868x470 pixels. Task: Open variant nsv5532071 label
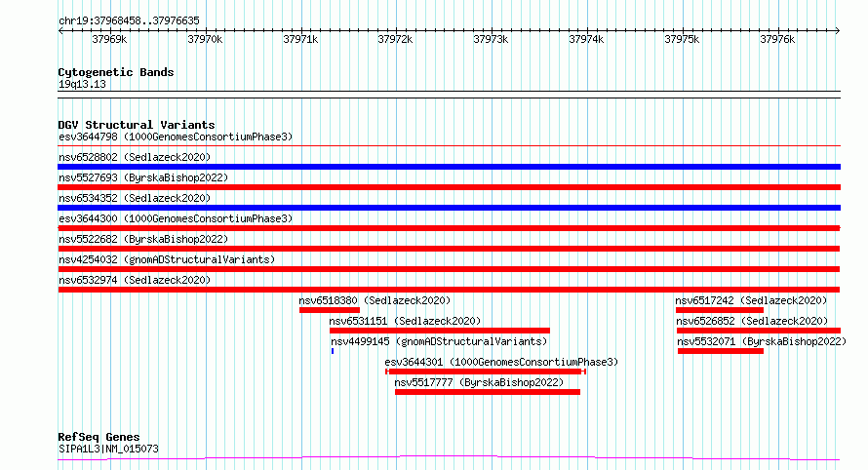[x=763, y=341]
